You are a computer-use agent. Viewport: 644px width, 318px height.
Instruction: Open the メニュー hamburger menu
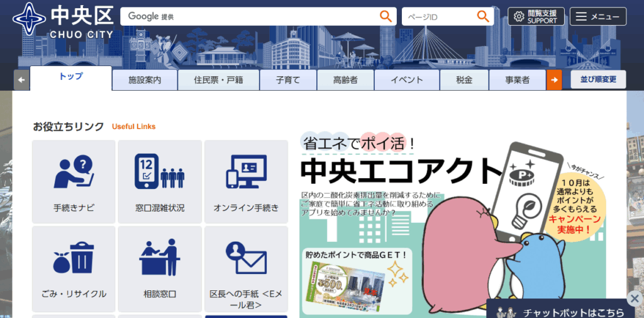click(x=597, y=17)
